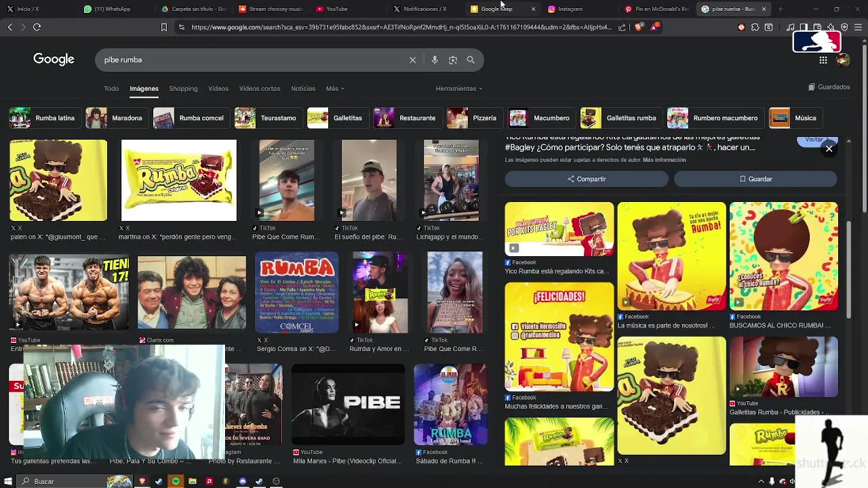Image resolution: width=868 pixels, height=488 pixels.
Task: Open the Brave VPN shield icon
Action: click(x=844, y=27)
